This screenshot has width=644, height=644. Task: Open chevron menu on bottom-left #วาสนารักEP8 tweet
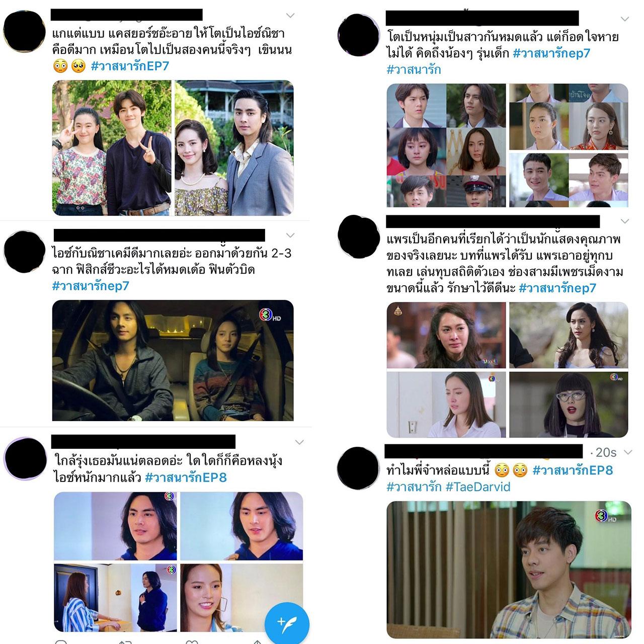(x=299, y=442)
